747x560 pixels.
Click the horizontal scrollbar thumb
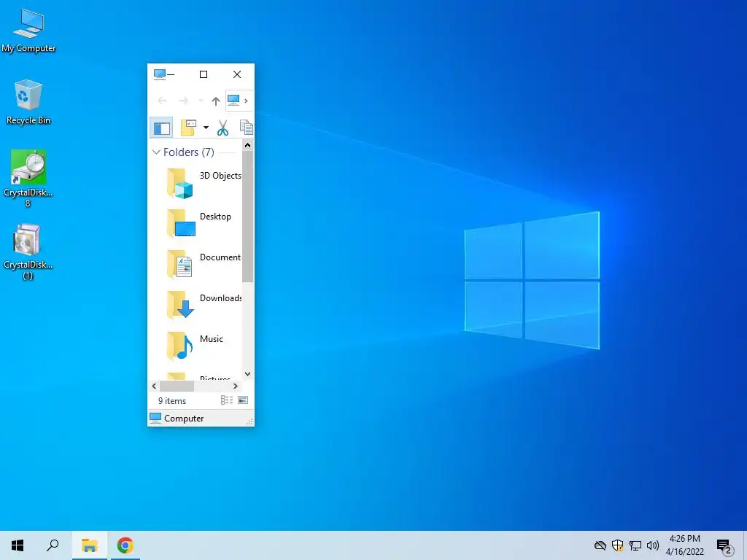pos(177,386)
